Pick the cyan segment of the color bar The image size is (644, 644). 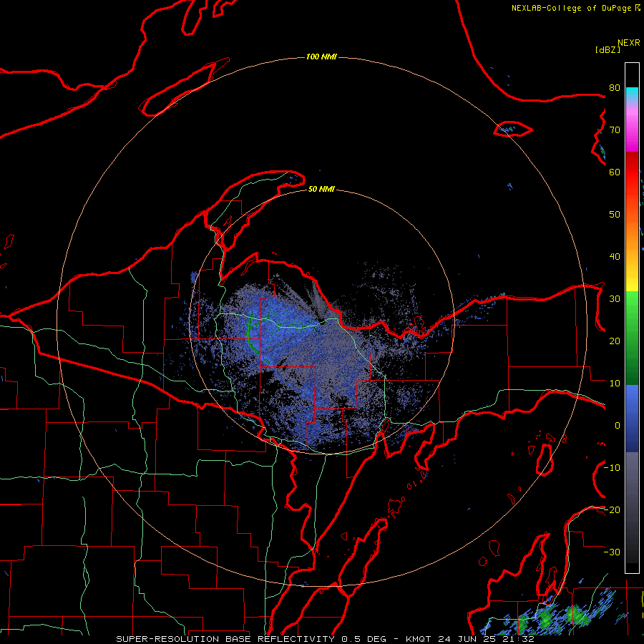coord(632,94)
